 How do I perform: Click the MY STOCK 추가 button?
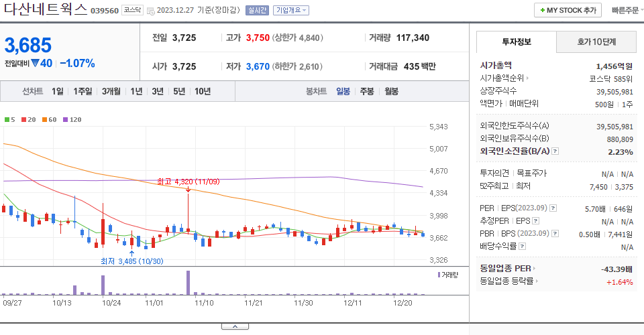pyautogui.click(x=568, y=10)
